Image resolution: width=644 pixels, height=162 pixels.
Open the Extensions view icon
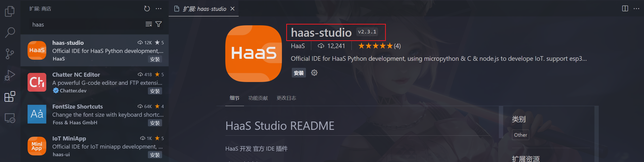[x=10, y=96]
